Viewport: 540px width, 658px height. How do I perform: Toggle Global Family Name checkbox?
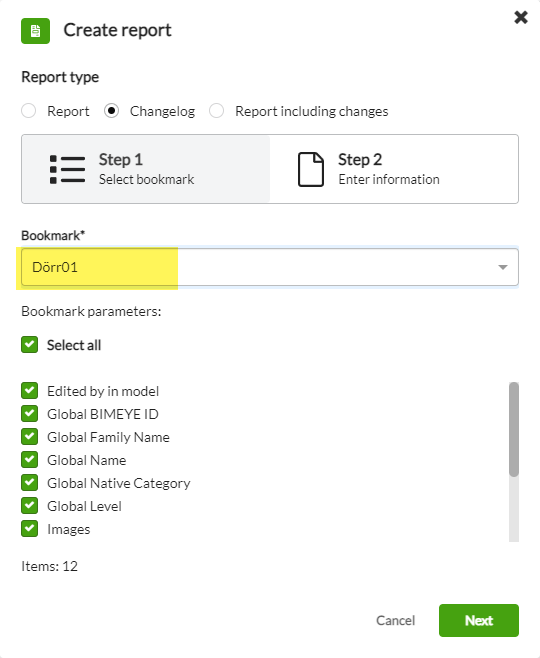click(x=29, y=437)
